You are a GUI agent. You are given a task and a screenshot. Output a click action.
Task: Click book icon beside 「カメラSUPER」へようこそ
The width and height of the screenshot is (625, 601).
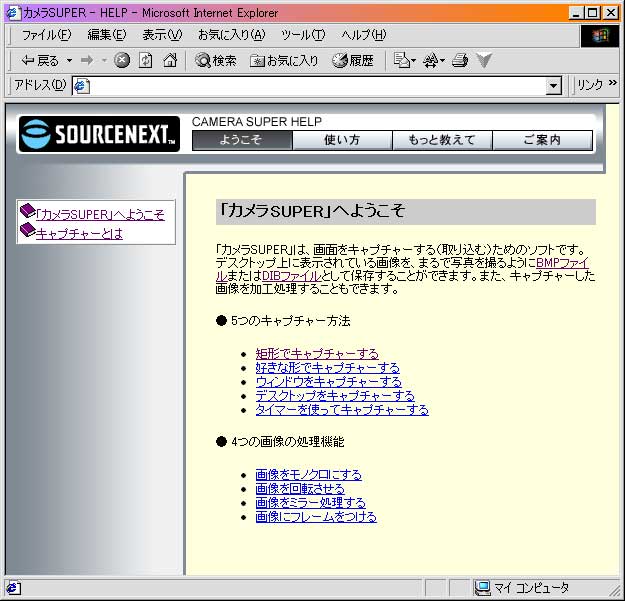pos(28,210)
